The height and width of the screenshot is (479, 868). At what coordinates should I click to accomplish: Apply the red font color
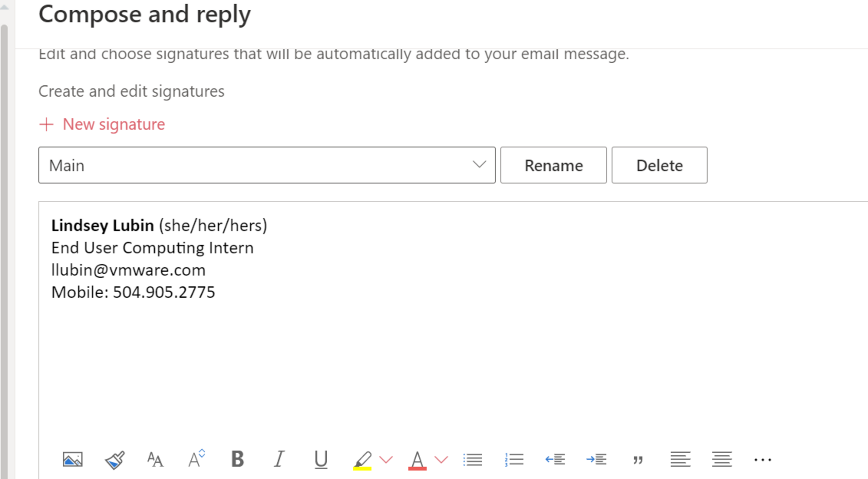pos(417,460)
